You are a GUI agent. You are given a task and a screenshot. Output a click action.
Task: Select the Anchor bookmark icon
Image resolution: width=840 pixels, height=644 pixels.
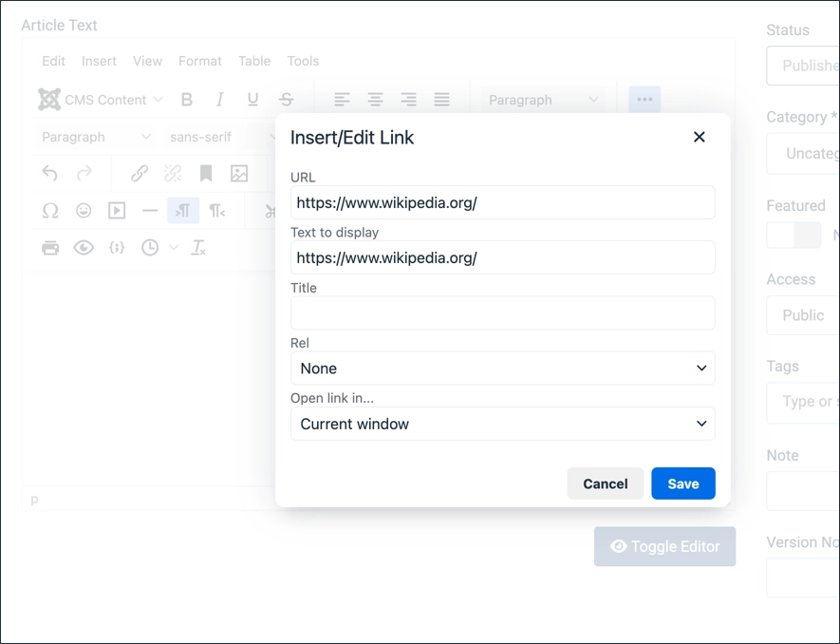pyautogui.click(x=207, y=173)
